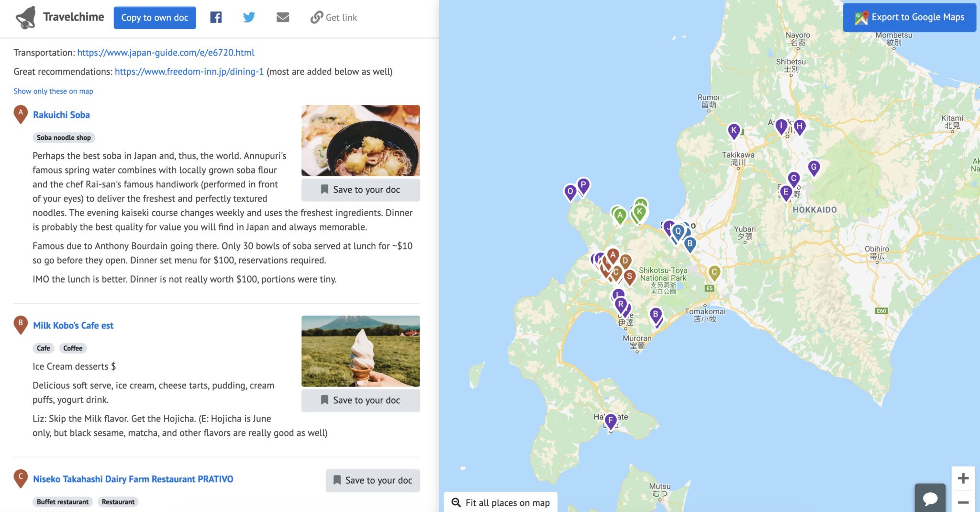Open the japan-guide.com transportation link
The image size is (980, 512).
tap(166, 53)
